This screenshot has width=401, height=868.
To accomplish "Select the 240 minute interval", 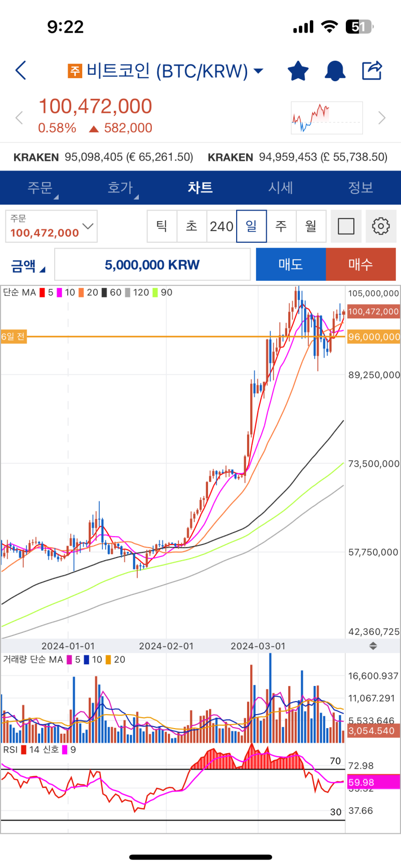I will coord(222,226).
